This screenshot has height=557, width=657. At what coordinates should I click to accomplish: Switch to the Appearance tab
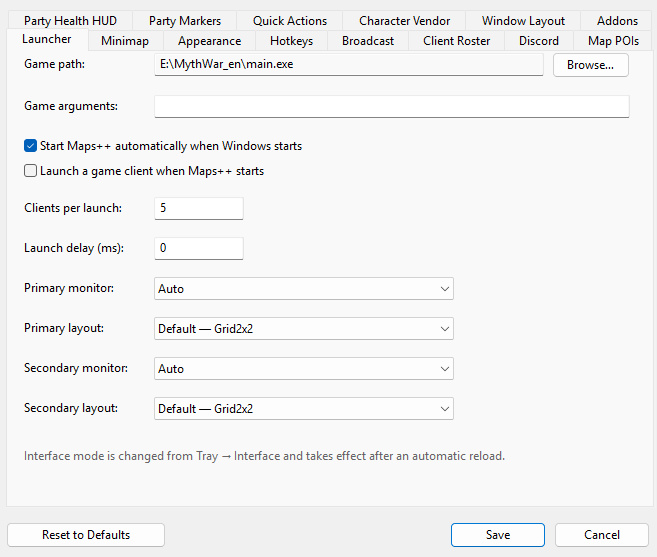point(209,41)
